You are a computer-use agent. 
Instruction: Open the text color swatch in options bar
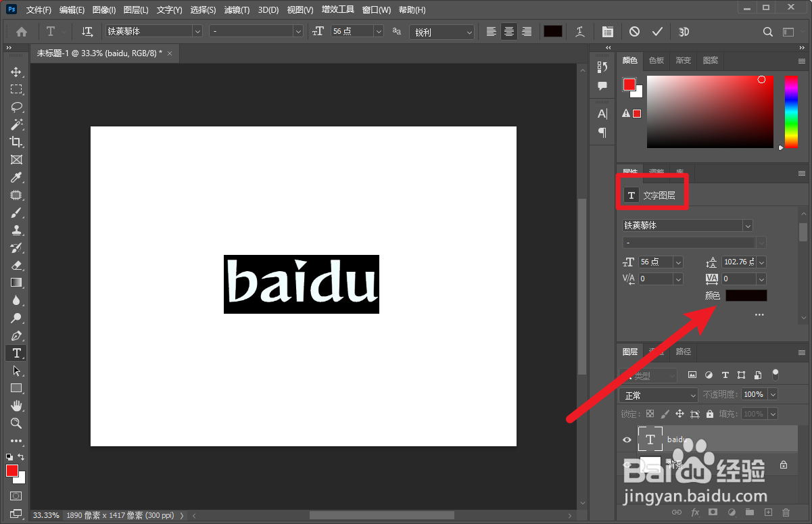(553, 32)
